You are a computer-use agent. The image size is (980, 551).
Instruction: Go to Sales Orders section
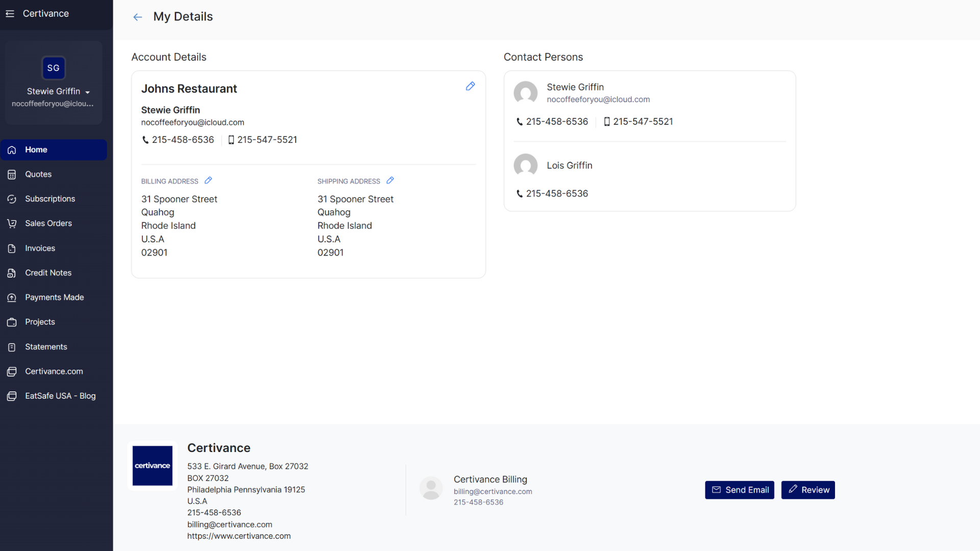pos(48,223)
